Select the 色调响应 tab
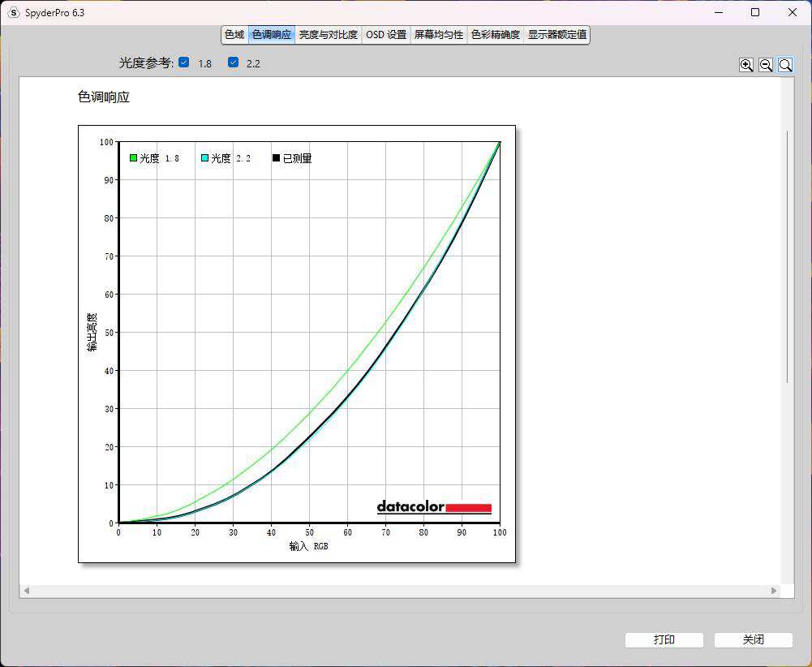Image resolution: width=812 pixels, height=667 pixels. [x=272, y=35]
